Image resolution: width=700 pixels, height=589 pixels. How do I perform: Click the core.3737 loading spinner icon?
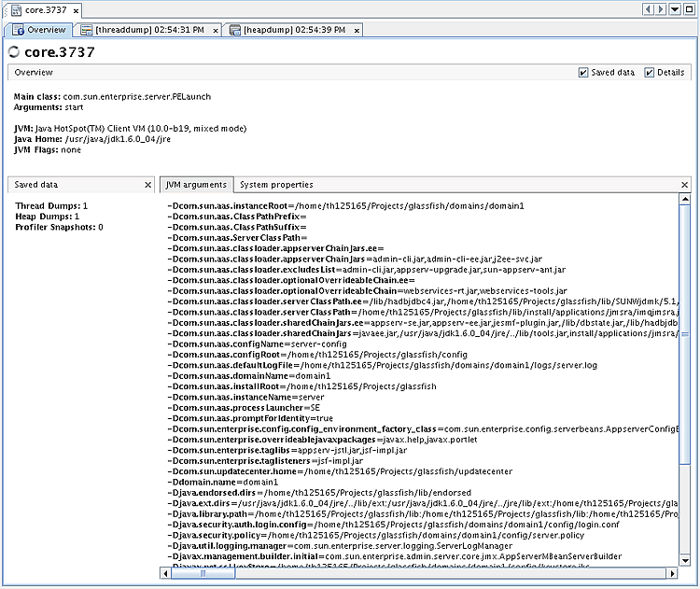pos(14,52)
